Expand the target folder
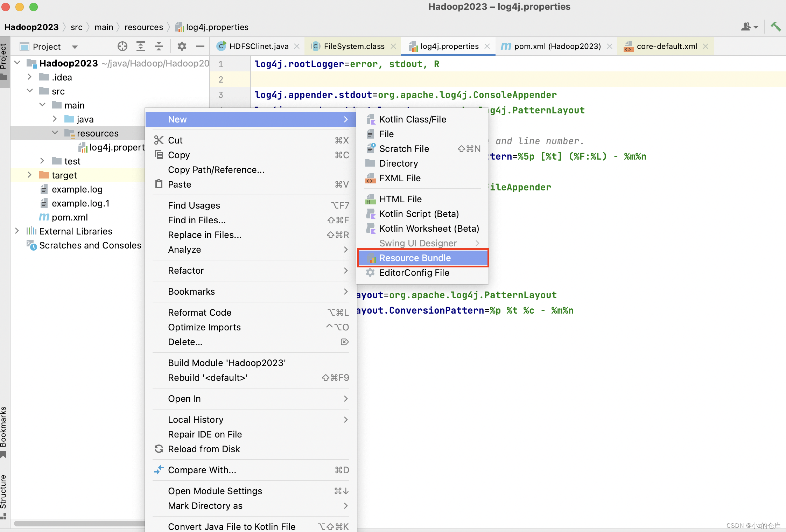Viewport: 786px width, 532px height. click(30, 175)
